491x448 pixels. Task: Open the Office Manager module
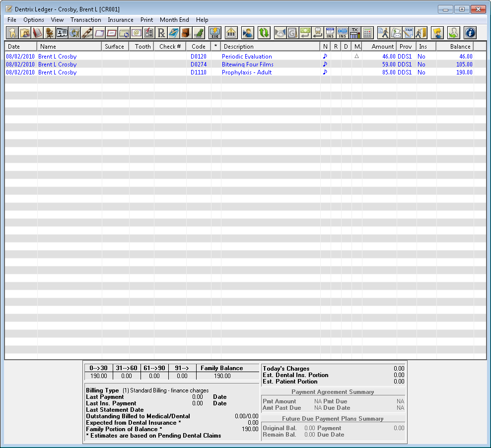[50, 33]
